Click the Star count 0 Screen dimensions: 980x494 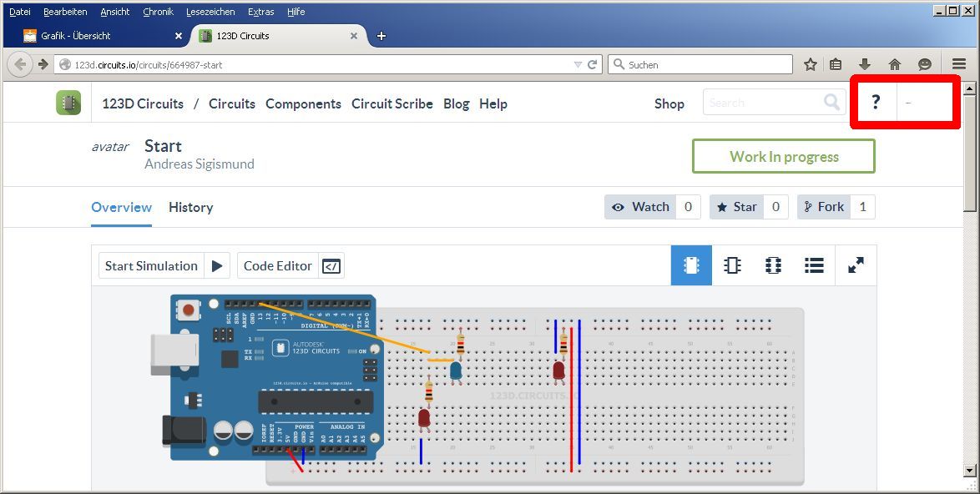tap(775, 207)
